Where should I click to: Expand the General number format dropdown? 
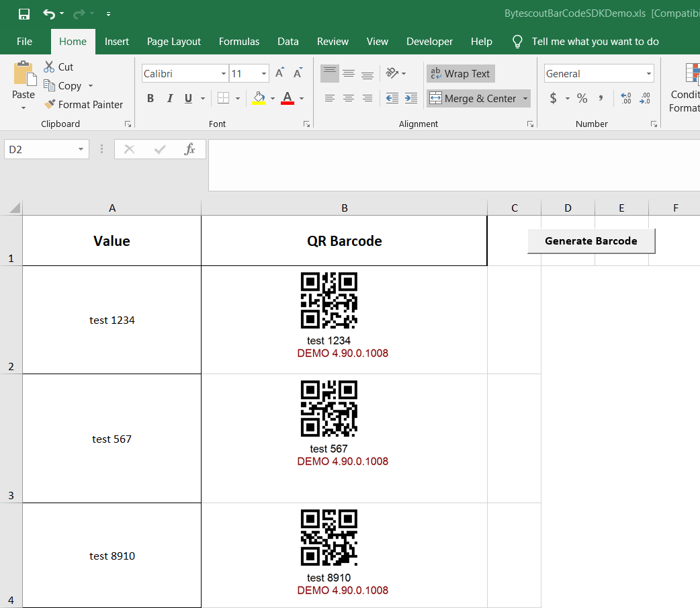[648, 74]
